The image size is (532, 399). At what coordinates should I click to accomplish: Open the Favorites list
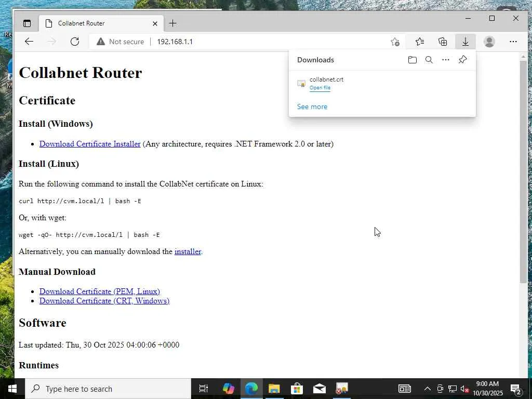420,42
